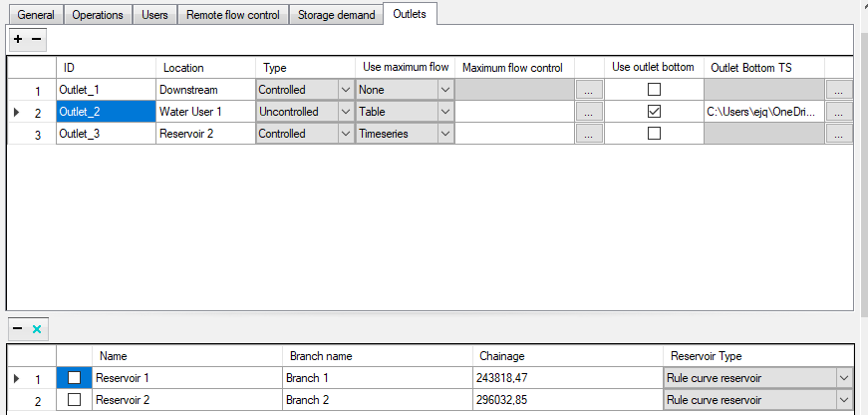Click the teal X icon above the reservoir table

(x=37, y=329)
